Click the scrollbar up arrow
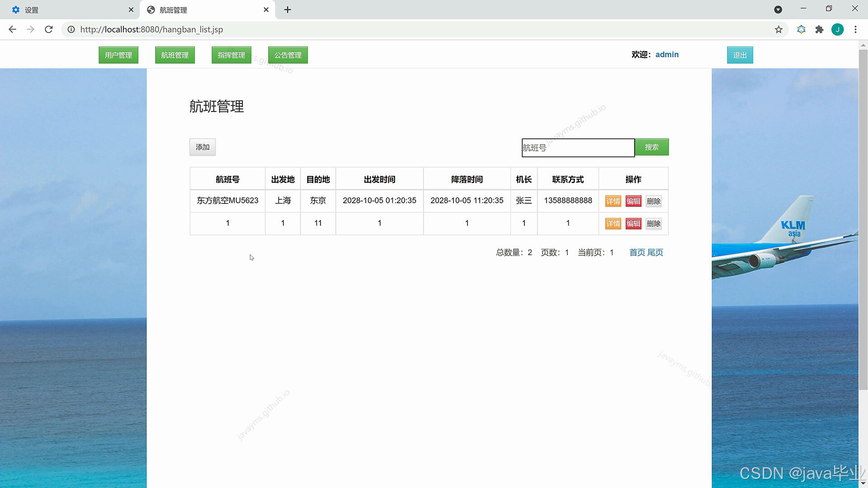Viewport: 868px width, 488px height. [x=863, y=45]
